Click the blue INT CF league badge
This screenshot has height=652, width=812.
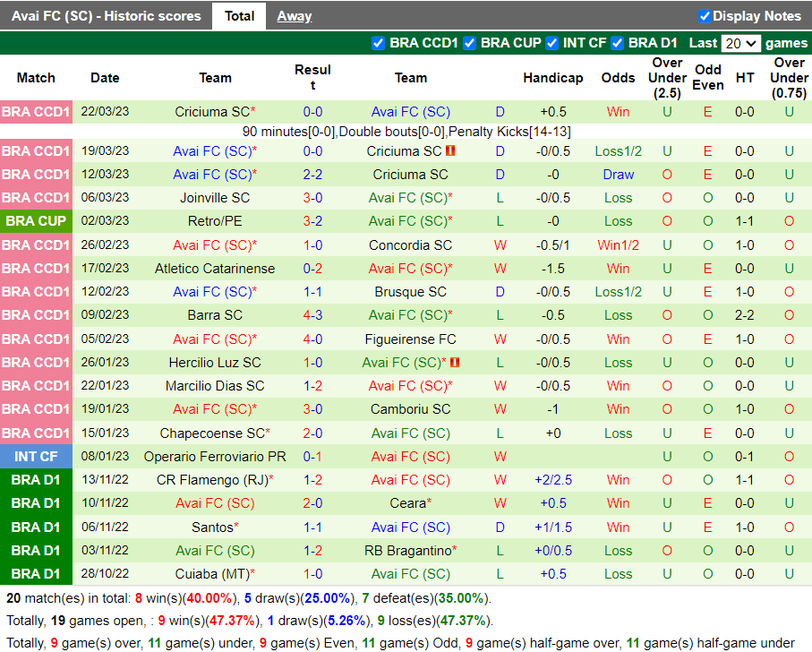pos(36,457)
